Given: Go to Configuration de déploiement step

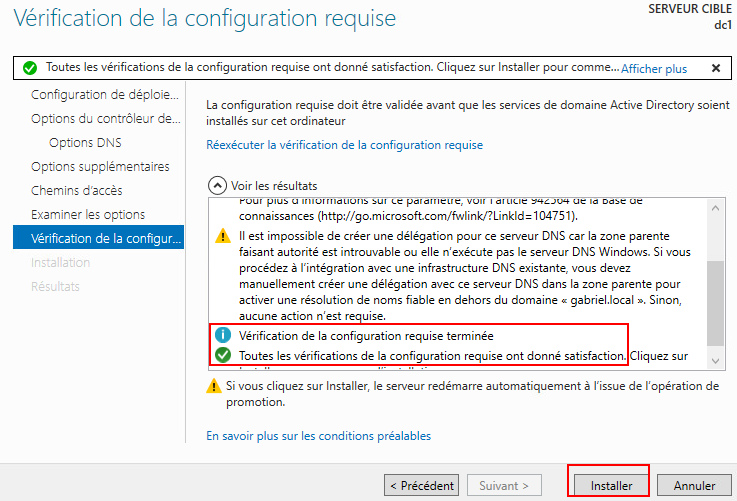Looking at the screenshot, I should [x=105, y=94].
